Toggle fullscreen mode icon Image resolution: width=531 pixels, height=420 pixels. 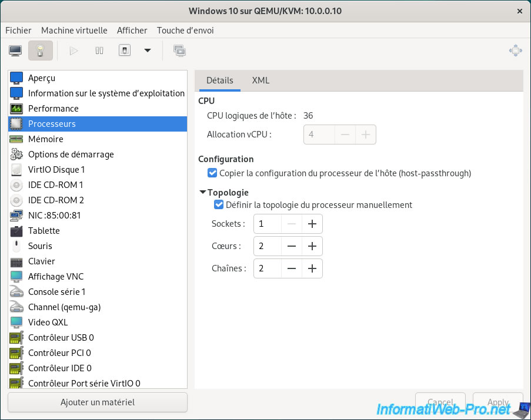tap(516, 51)
